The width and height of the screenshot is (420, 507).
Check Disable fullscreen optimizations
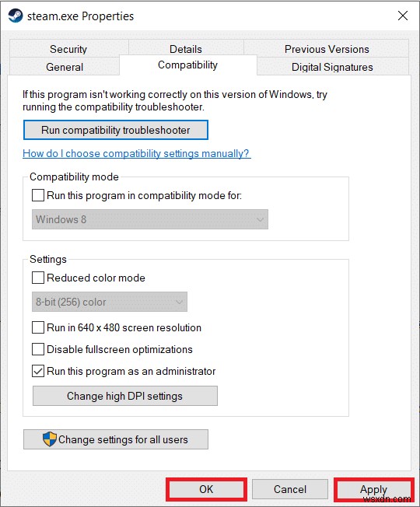click(38, 349)
